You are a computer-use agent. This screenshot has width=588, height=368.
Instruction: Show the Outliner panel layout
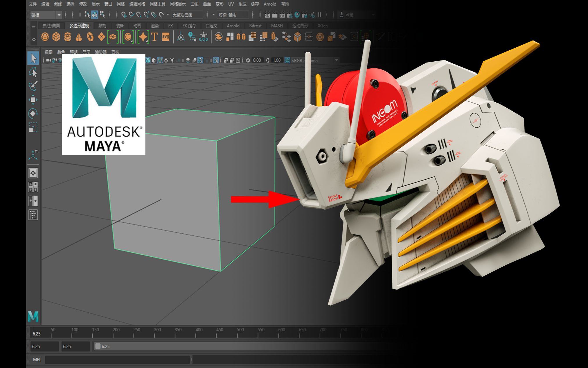click(33, 215)
